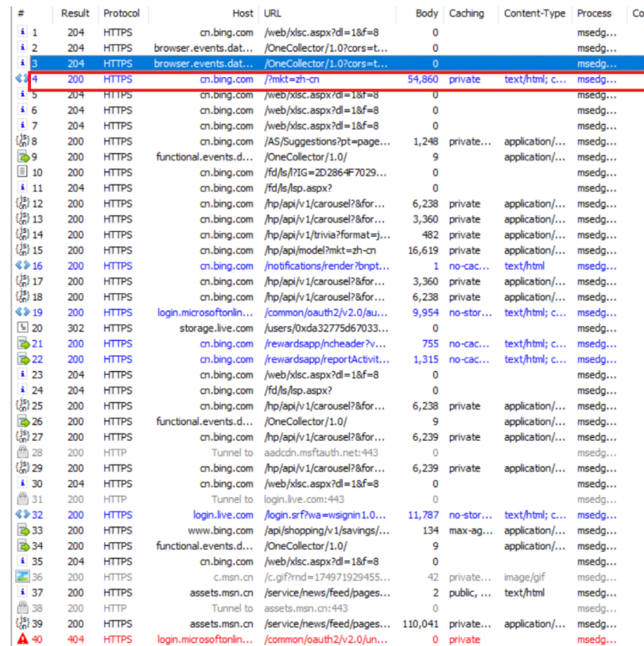The height and width of the screenshot is (646, 644).
Task: Click the HTML arrows icon of session 4
Action: click(22, 79)
